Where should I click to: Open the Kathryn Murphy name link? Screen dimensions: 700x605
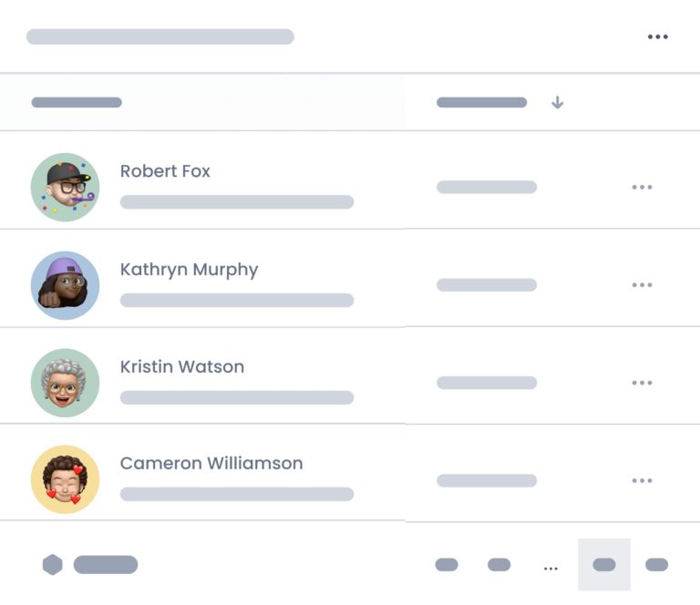pos(189,270)
